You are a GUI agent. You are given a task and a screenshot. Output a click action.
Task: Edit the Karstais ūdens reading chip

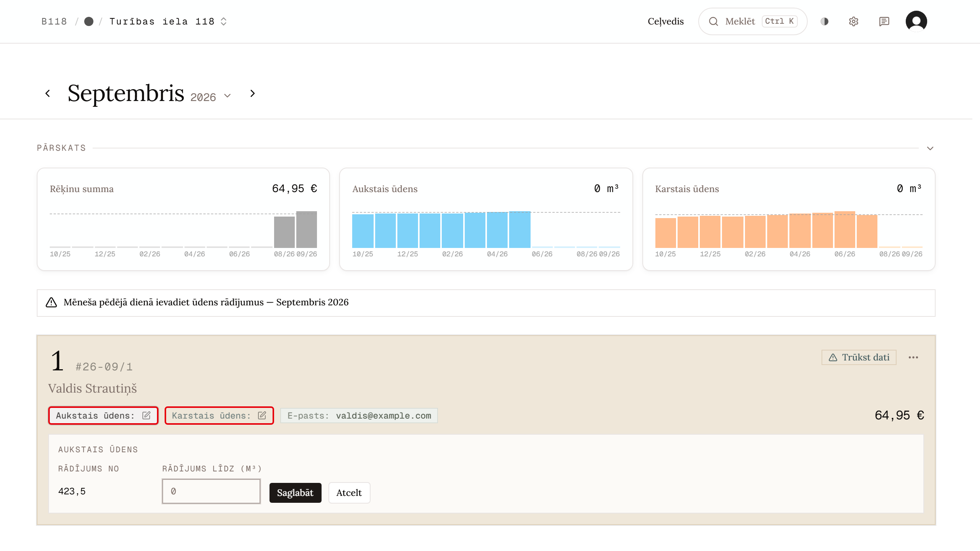[x=219, y=416]
